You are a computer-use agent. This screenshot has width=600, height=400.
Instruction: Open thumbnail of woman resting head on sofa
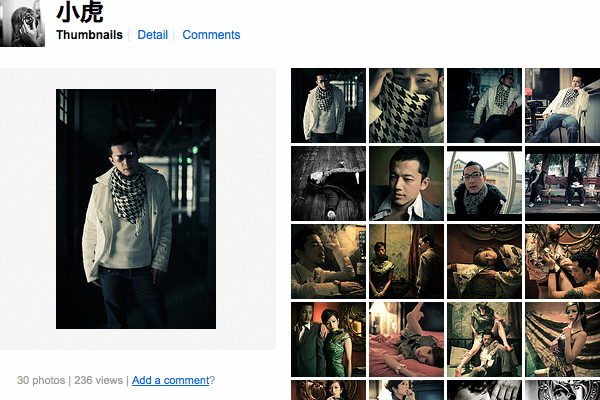[484, 262]
